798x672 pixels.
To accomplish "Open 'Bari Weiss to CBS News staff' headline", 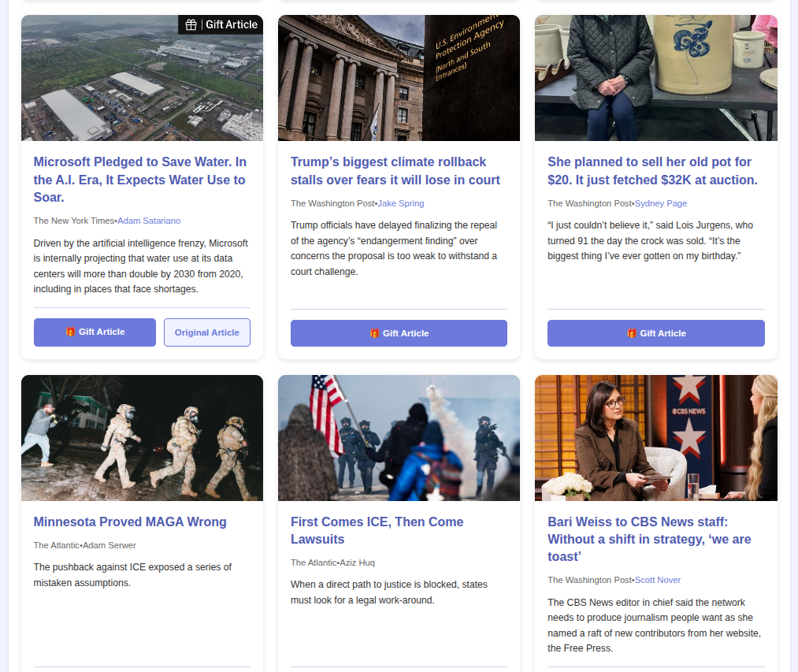I will 649,539.
